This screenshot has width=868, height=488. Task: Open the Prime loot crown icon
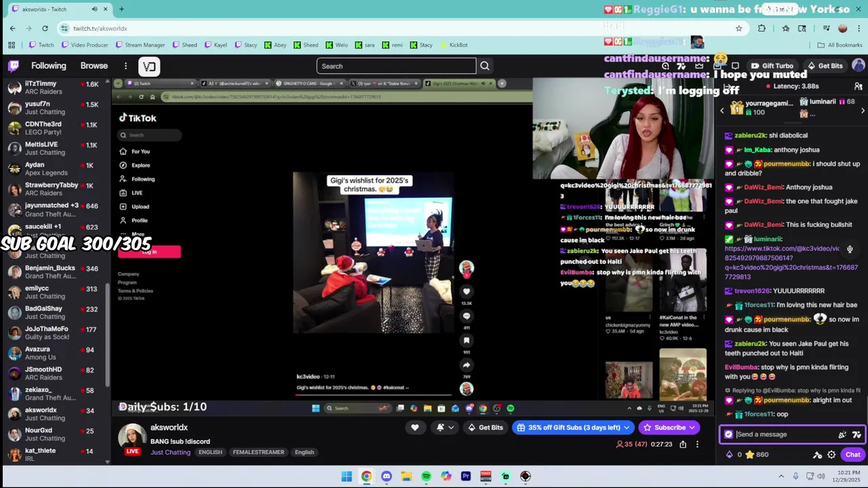point(699,66)
